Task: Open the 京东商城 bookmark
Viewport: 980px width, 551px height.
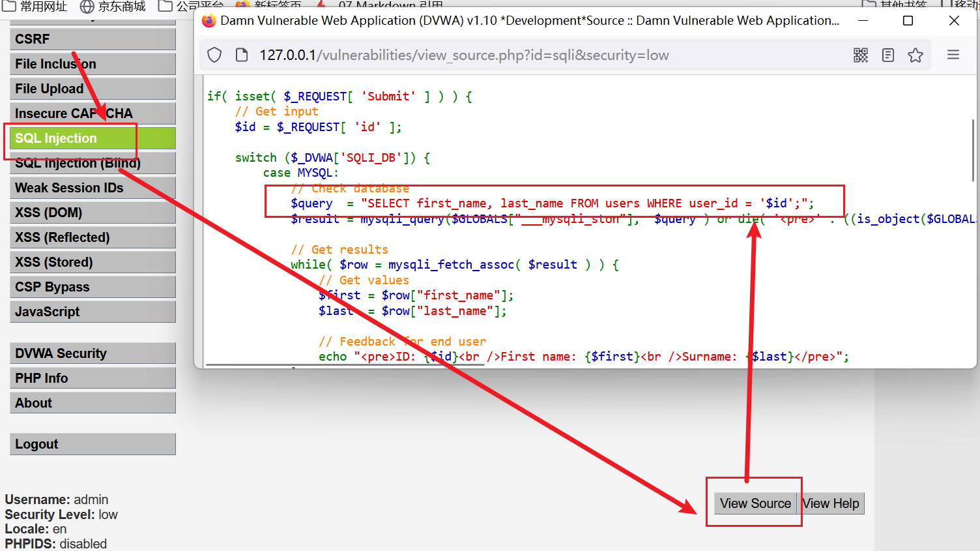Action: click(x=113, y=7)
